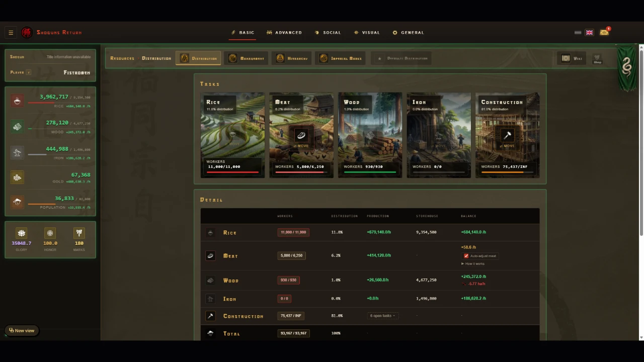Open the Social tab
The width and height of the screenshot is (644, 362).
tap(328, 33)
